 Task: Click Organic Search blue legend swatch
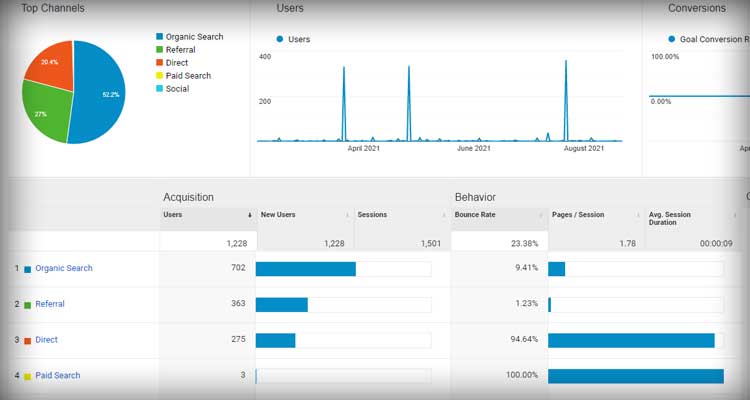point(160,36)
